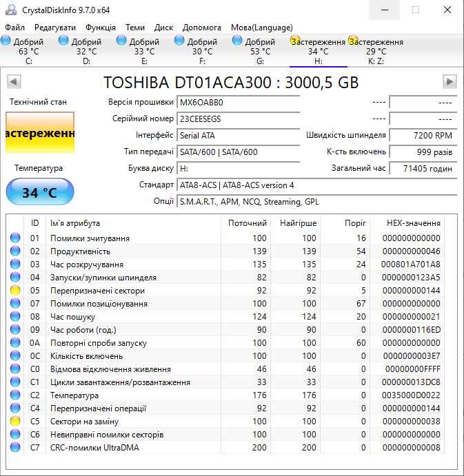Click blue status orb for attribute C1
Viewport: 464px width, 476px height.
click(x=15, y=382)
